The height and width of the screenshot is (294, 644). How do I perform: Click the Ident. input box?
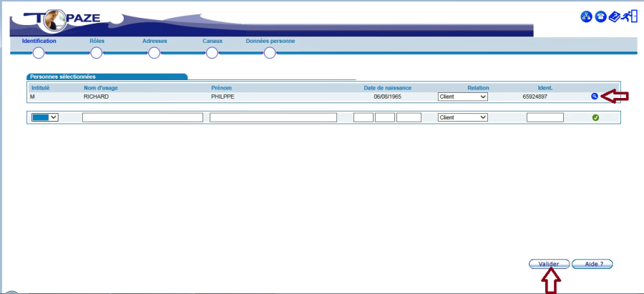[545, 117]
